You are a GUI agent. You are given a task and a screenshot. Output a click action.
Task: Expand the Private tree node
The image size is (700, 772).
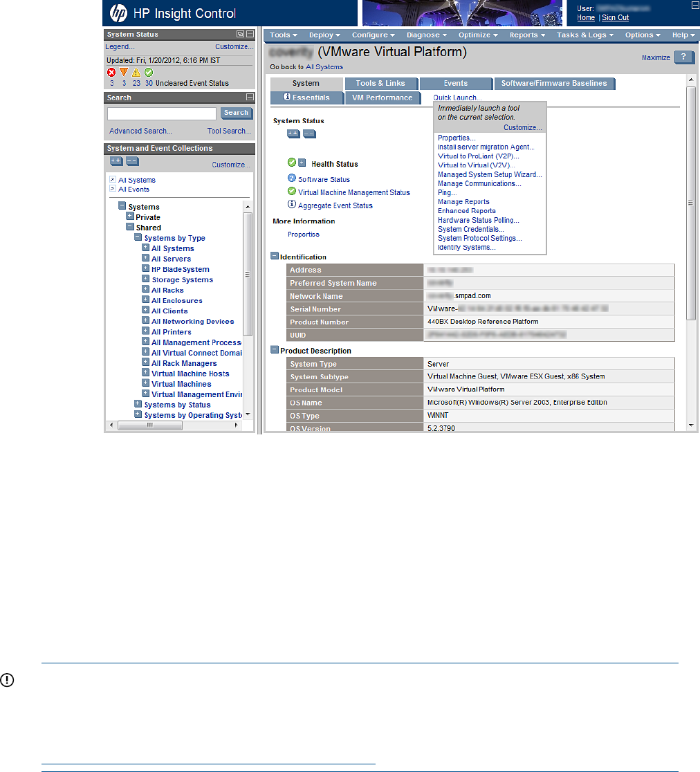[130, 216]
